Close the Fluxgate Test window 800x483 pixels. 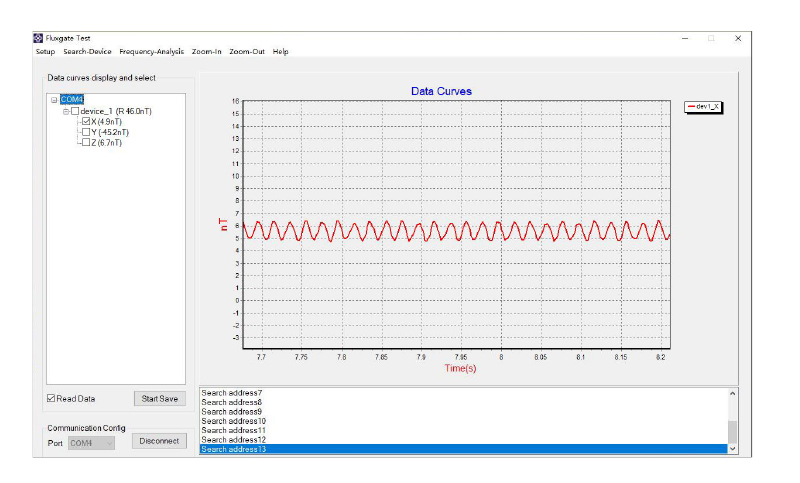[x=738, y=38]
